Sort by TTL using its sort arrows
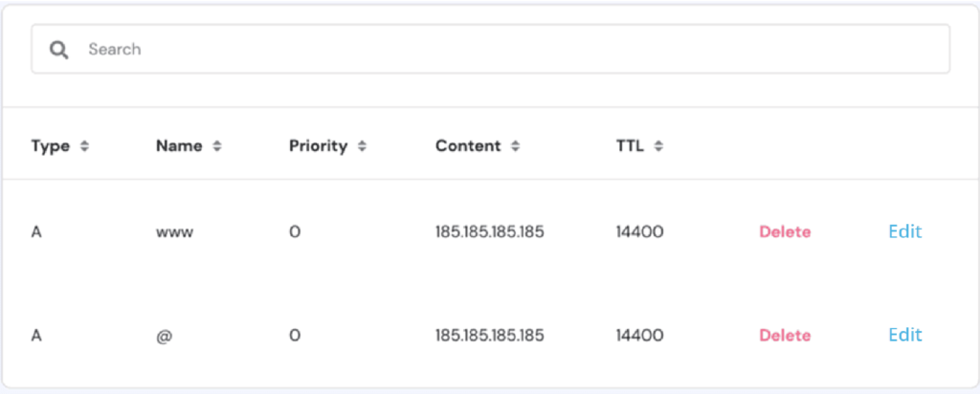The image size is (980, 394). 658,146
